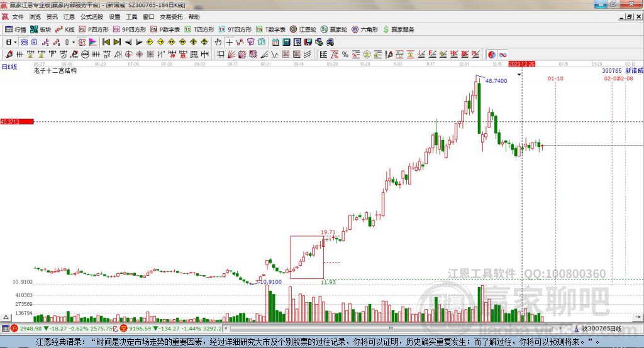
Task: Click the 日K线 label
Action: pyautogui.click(x=9, y=67)
